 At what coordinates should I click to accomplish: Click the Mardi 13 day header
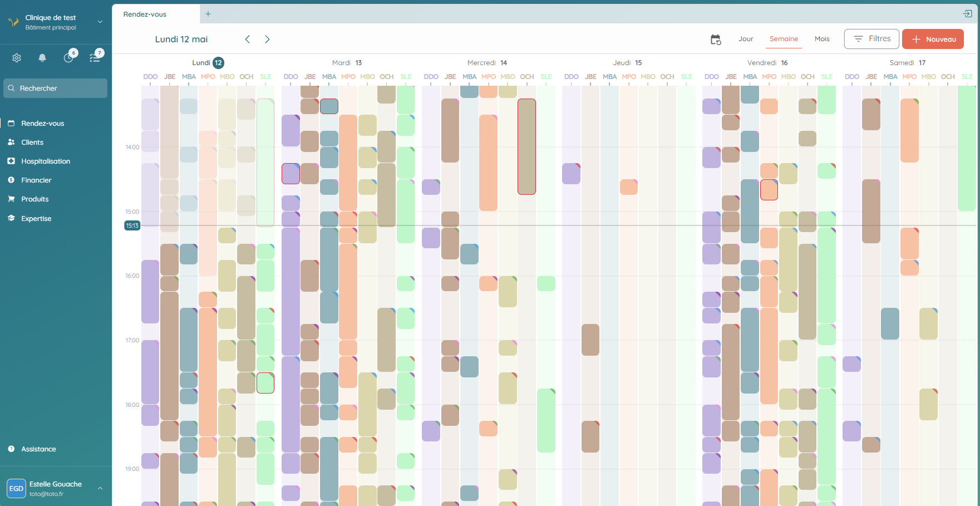pos(347,63)
